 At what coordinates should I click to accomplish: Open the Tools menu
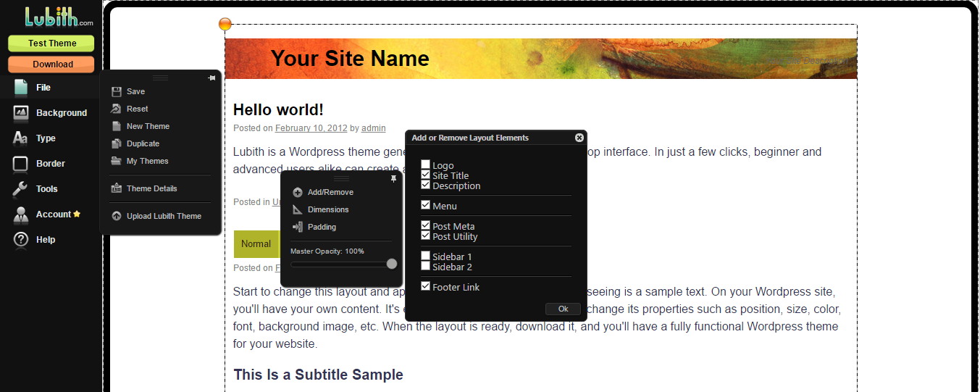click(x=47, y=189)
